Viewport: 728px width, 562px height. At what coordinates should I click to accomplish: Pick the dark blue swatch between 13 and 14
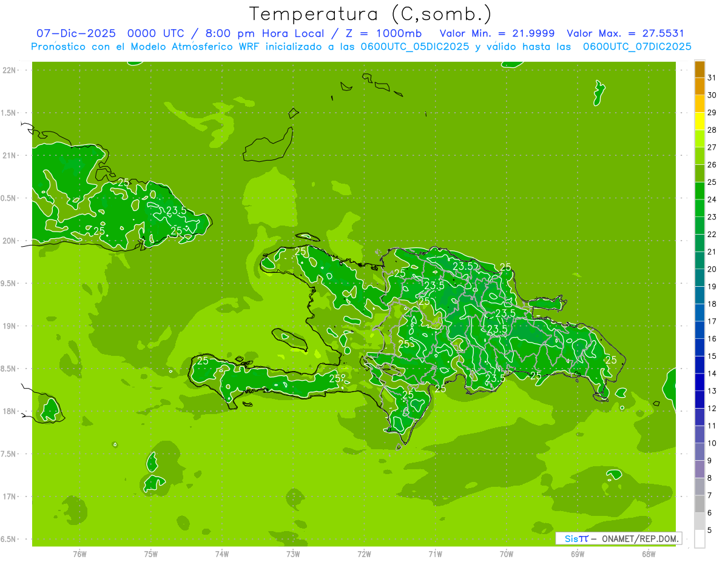[x=700, y=383]
